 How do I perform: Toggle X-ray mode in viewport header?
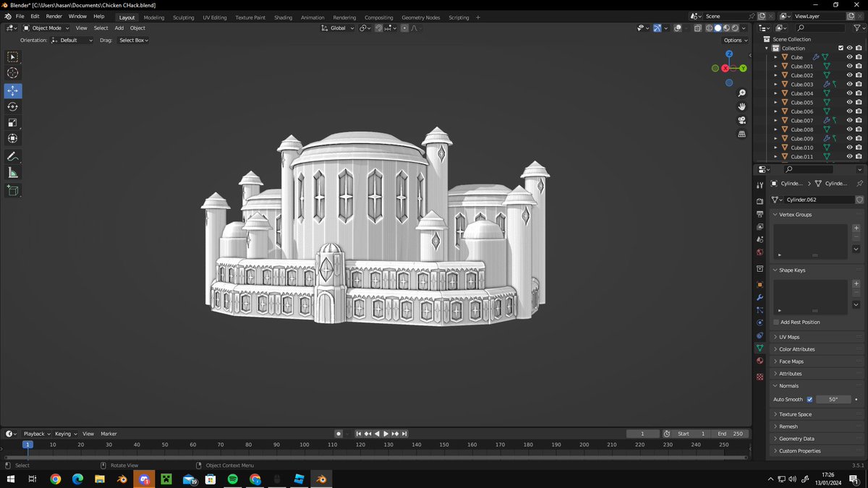[x=698, y=27]
